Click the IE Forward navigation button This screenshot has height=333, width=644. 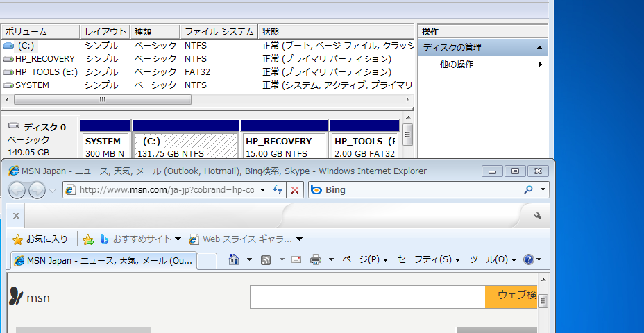pyautogui.click(x=37, y=190)
